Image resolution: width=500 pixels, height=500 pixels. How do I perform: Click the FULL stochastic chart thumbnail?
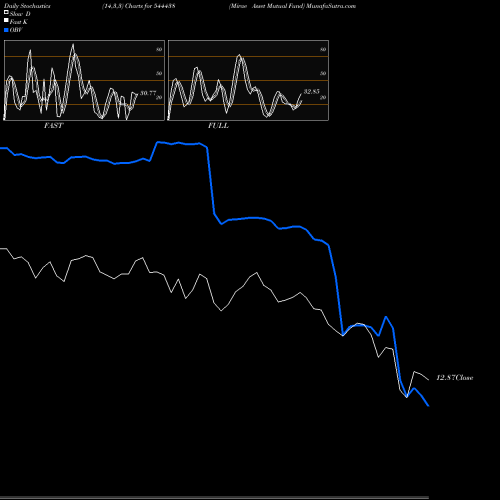(248, 80)
